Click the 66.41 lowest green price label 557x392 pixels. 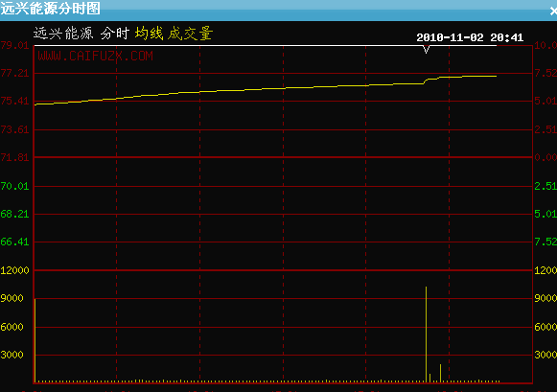(14, 242)
